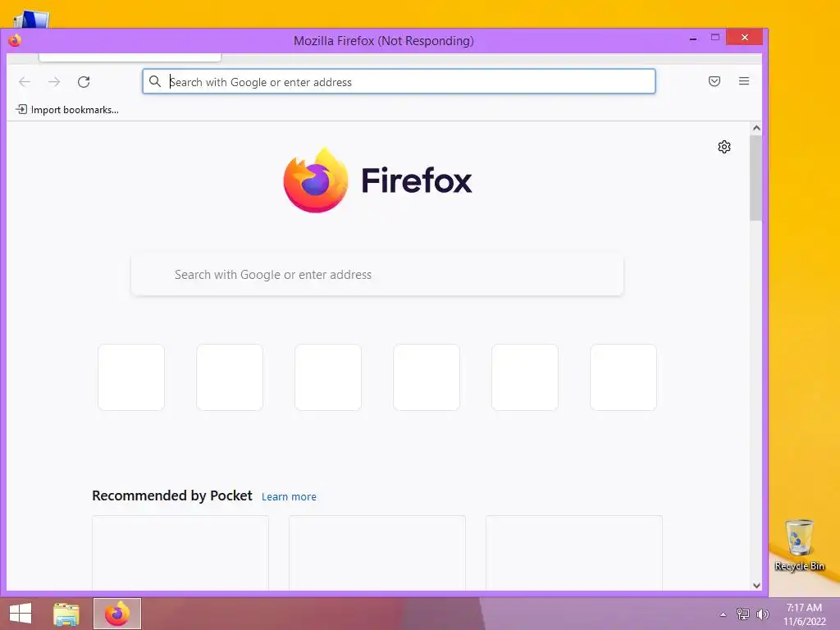840x630 pixels.
Task: Show hidden system tray icons
Action: [723, 614]
